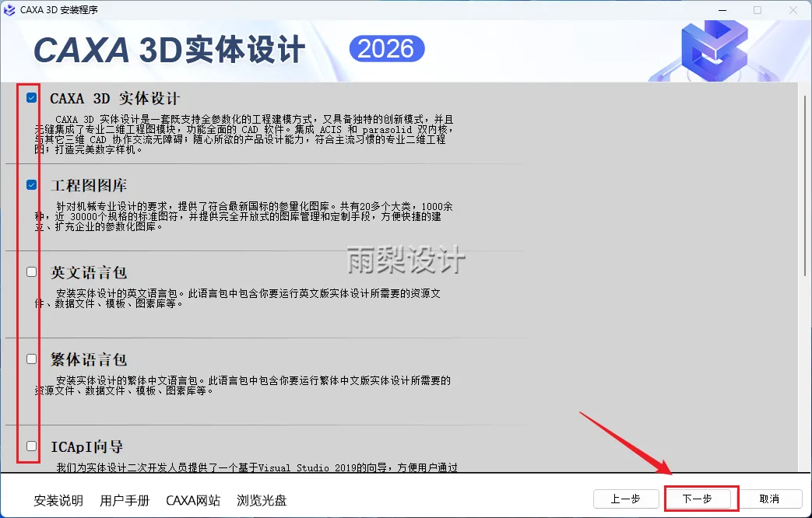
Task: Uncheck the CAXA 3D 实体设计 checkbox
Action: pyautogui.click(x=32, y=97)
